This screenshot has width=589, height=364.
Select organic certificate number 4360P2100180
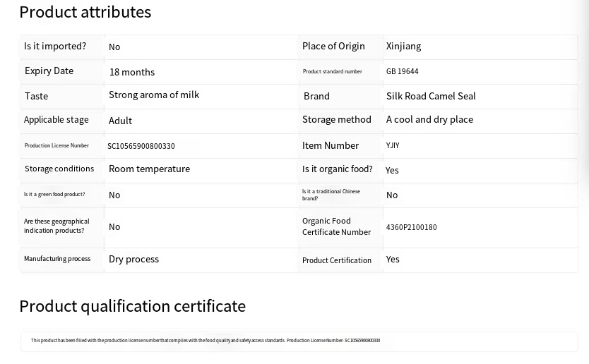(x=411, y=227)
